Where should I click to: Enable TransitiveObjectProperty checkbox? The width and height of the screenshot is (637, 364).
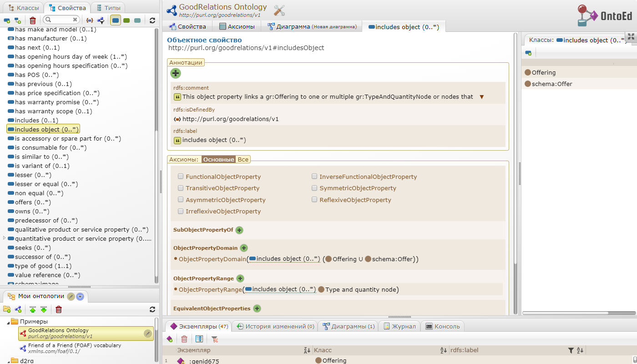click(181, 188)
